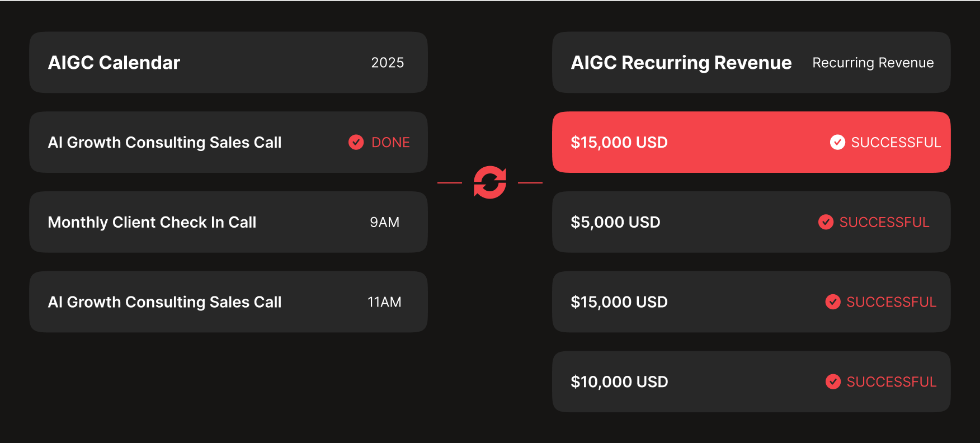Viewport: 980px width, 443px height.
Task: Open the AIGC Recurring Revenue header
Action: [751, 62]
